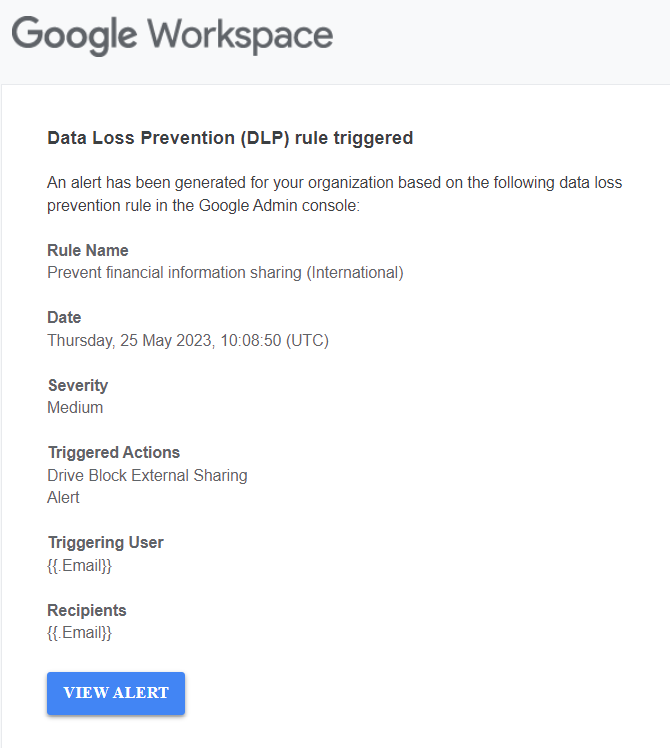Click the word Workspace in the header
The image size is (670, 748).
pos(240,35)
